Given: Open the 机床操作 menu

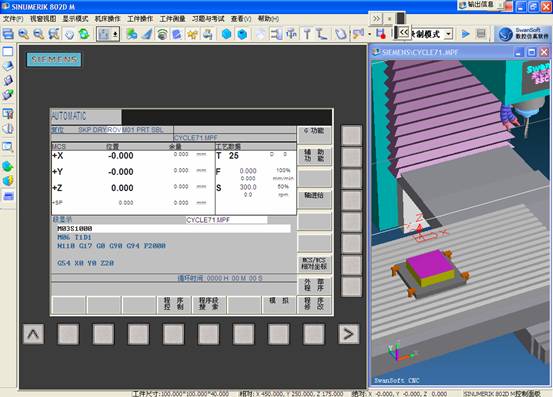Looking at the screenshot, I should [108, 19].
